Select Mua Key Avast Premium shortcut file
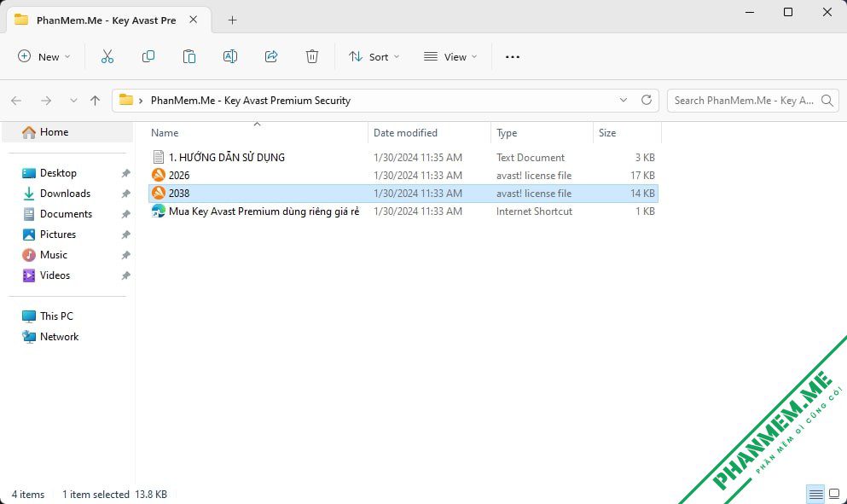847x504 pixels. 264,211
